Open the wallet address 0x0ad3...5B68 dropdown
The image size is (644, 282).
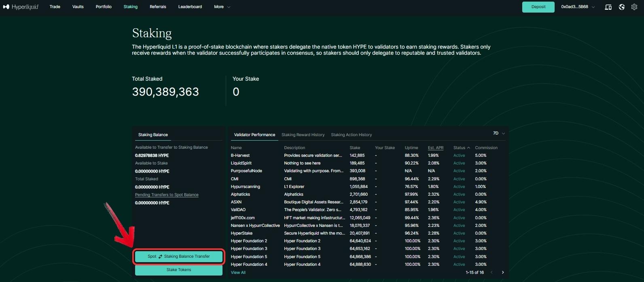point(578,7)
